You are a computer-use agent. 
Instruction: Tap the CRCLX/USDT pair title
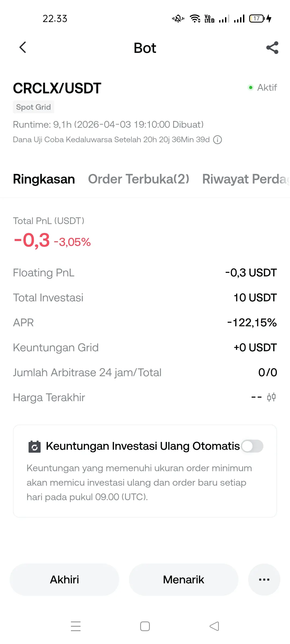coord(57,88)
